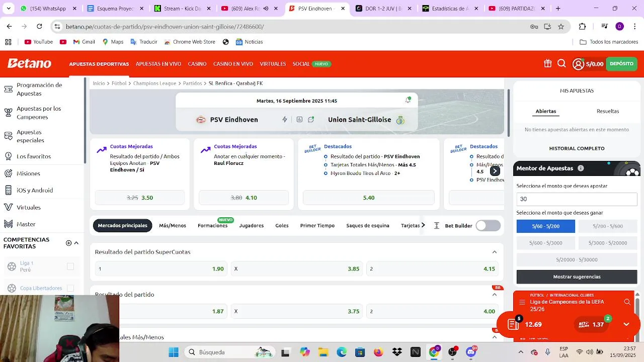
Task: Open Apuestas por los Campeones trophy icon
Action: (x=8, y=113)
